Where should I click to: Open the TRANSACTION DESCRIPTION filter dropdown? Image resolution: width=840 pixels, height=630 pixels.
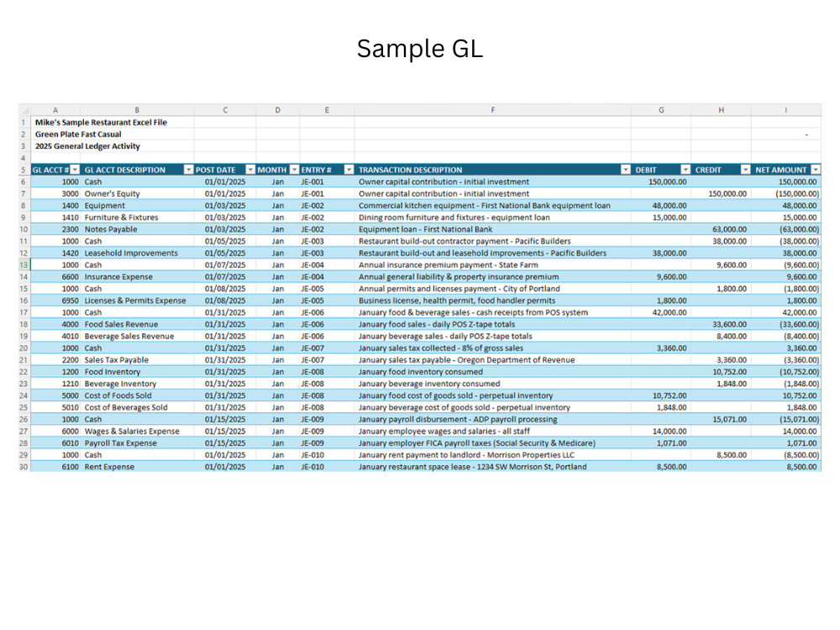(x=625, y=170)
